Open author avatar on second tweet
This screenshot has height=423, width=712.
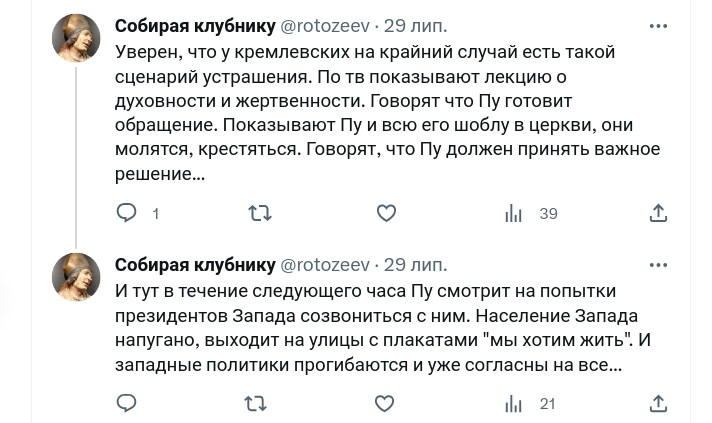coord(76,277)
